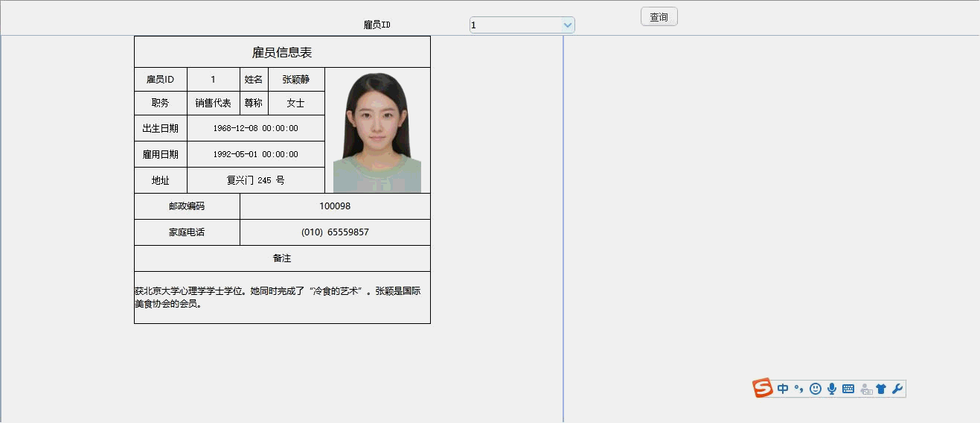This screenshot has width=980, height=423.
Task: Click inside the 雇员ID combo box field
Action: click(x=515, y=25)
